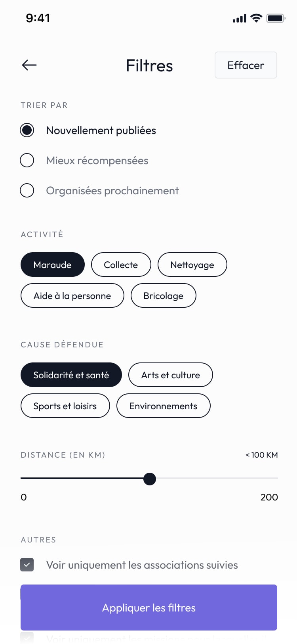Click Appliquer les filtres button
The image size is (297, 644).
click(x=149, y=608)
